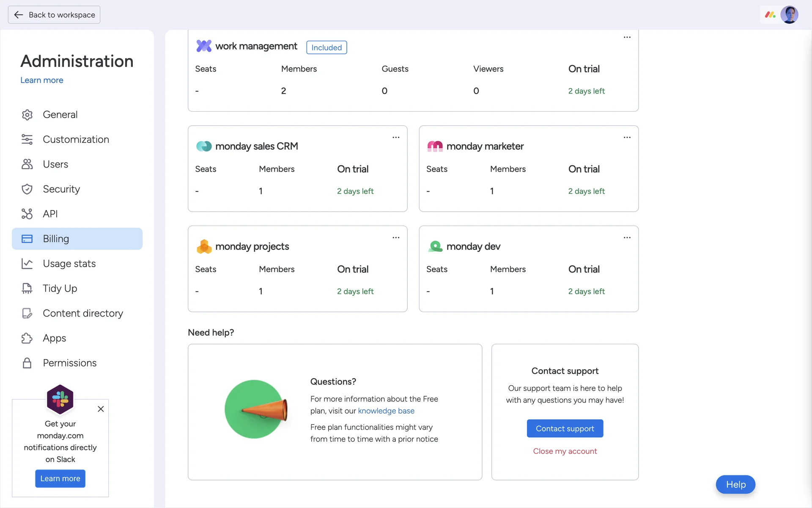Screen dimensions: 812x508
Task: Open work management card options menu
Action: pyautogui.click(x=627, y=37)
